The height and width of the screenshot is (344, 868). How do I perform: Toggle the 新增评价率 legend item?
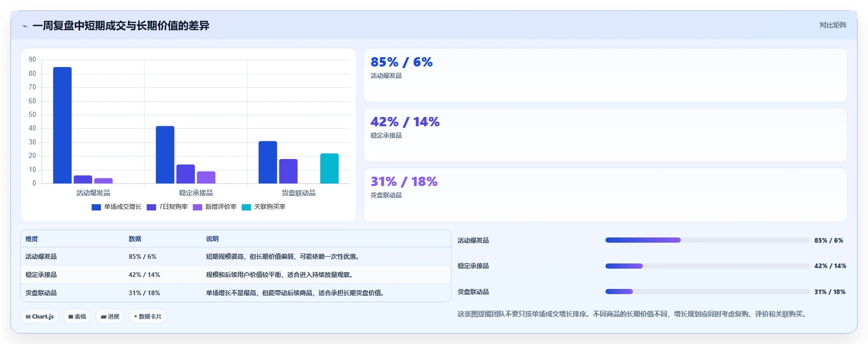(x=214, y=207)
